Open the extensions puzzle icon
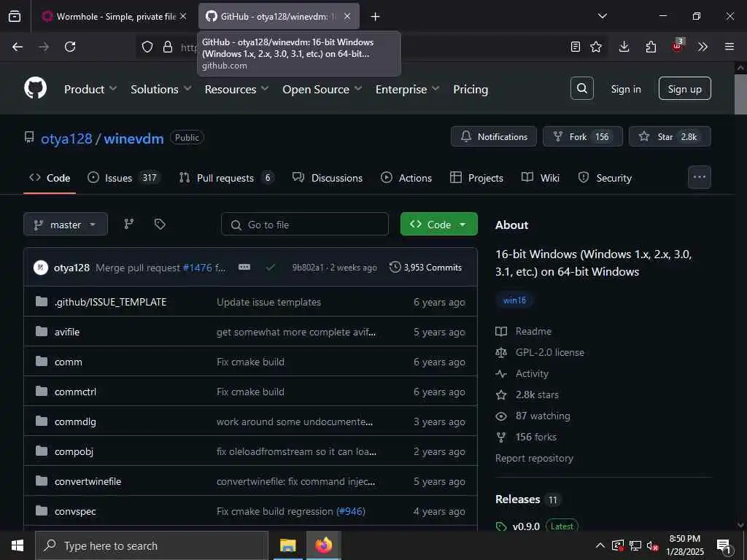Screen dimensions: 747x560 [x=651, y=47]
